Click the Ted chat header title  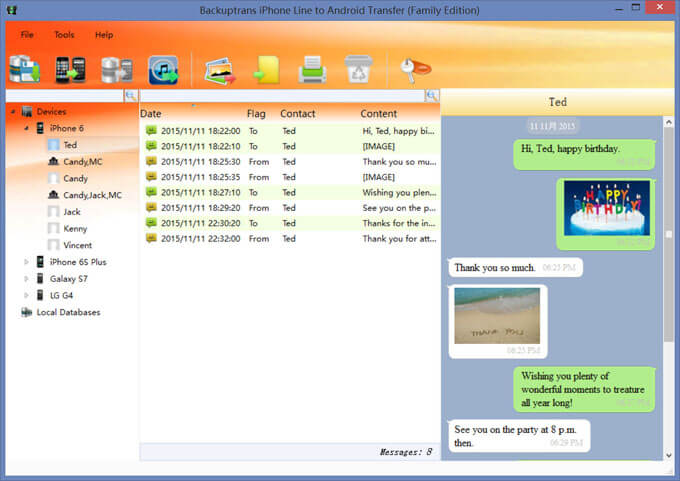click(557, 102)
